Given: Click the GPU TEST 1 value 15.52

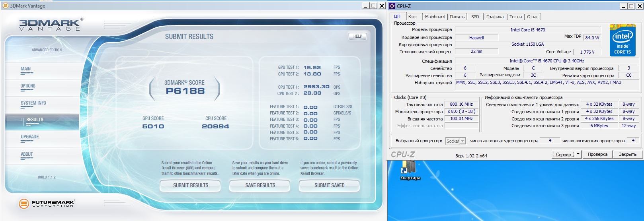Looking at the screenshot, I should (x=312, y=68).
